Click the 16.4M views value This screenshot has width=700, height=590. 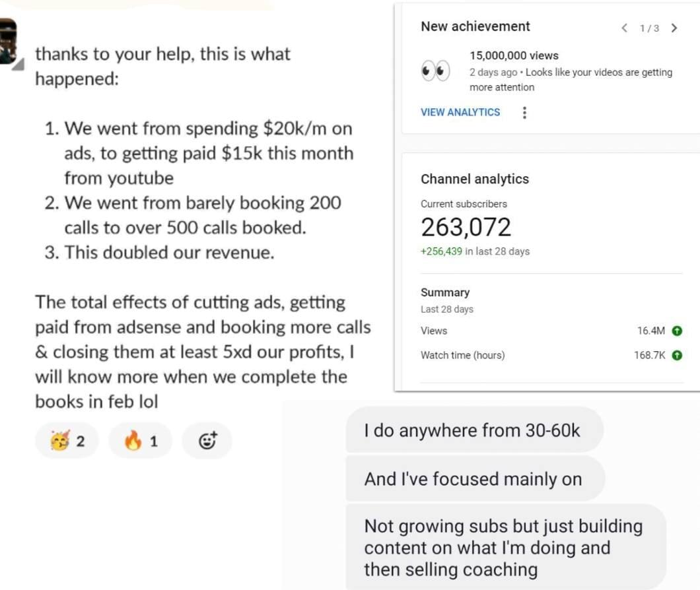click(x=650, y=331)
